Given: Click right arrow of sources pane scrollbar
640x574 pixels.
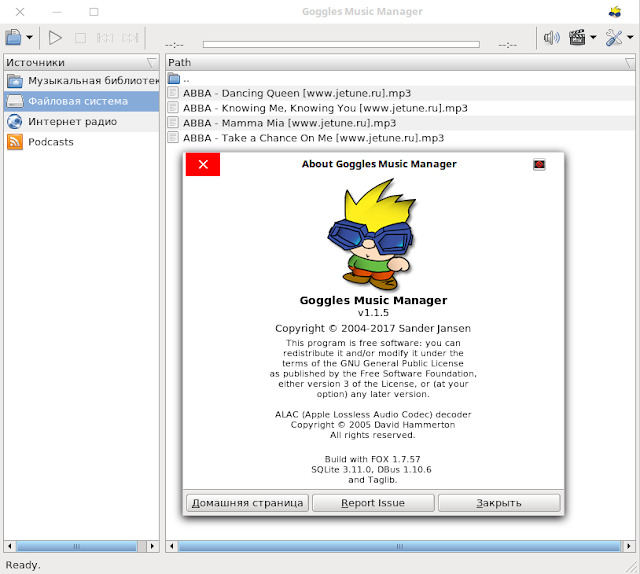Looking at the screenshot, I should click(x=153, y=546).
